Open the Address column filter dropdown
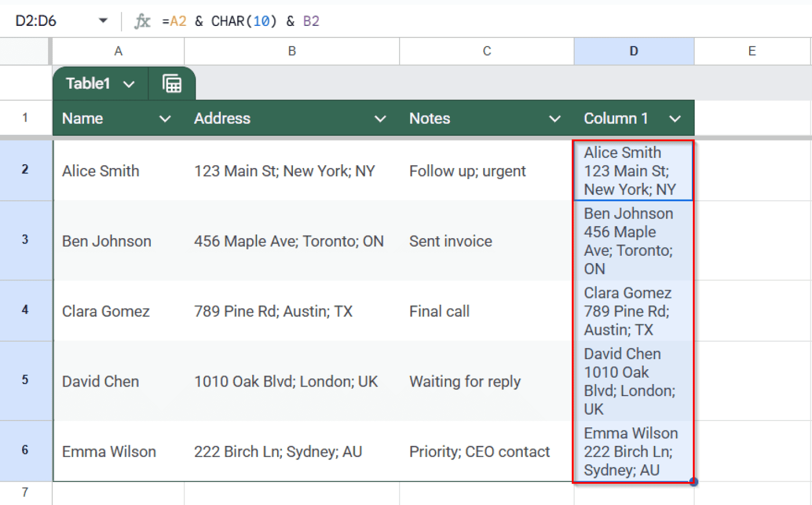Image resolution: width=812 pixels, height=505 pixels. (x=381, y=118)
